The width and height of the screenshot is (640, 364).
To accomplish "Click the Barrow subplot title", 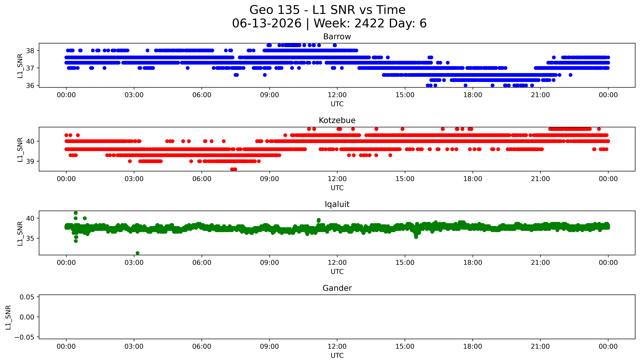I will [337, 37].
